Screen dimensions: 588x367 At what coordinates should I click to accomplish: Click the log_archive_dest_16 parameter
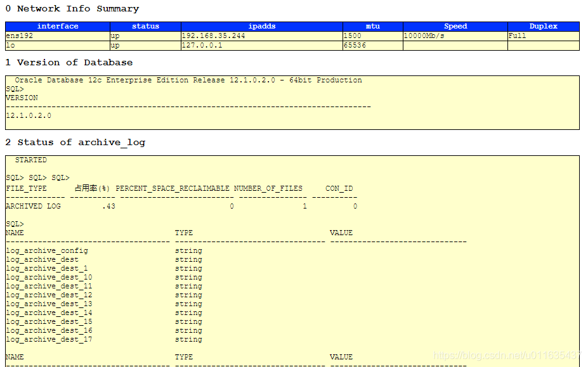pyautogui.click(x=49, y=331)
